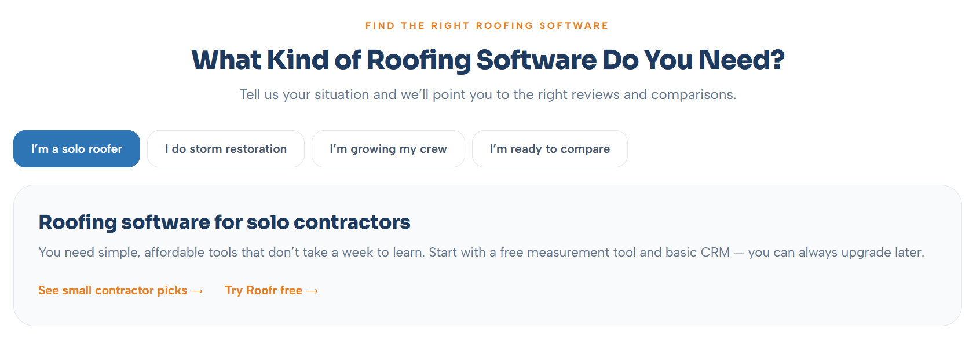Image resolution: width=980 pixels, height=340 pixels.
Task: Open the "Try Roofr free" link
Action: 272,290
